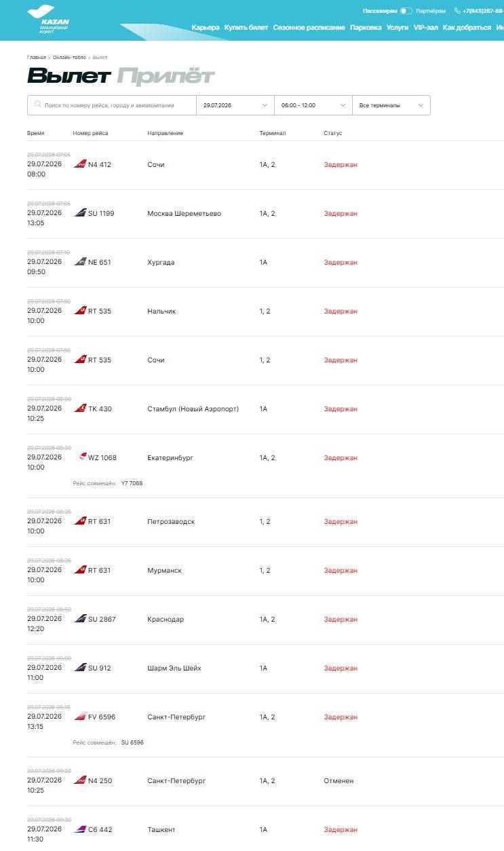Click the Kazan International Airport logo
This screenshot has height=851, width=504.
tap(48, 20)
